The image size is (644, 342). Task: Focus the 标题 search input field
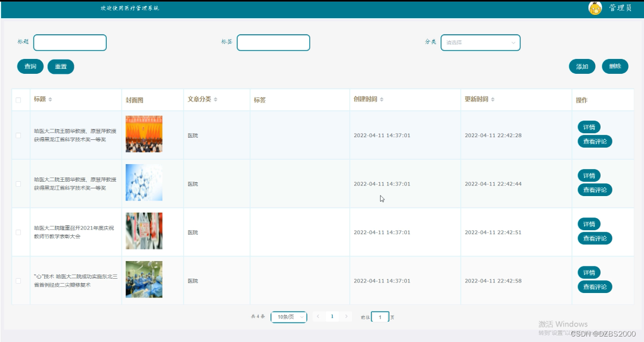point(70,42)
